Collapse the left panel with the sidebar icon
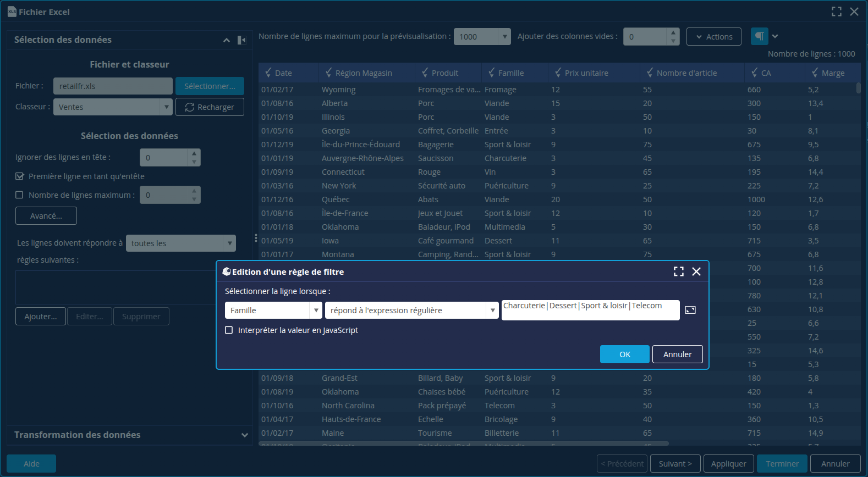Image resolution: width=868 pixels, height=477 pixels. 241,40
